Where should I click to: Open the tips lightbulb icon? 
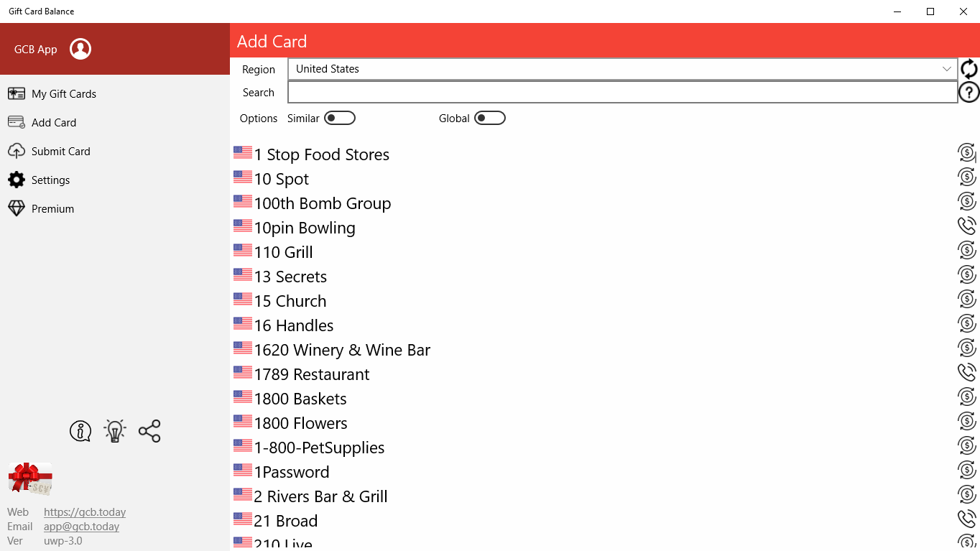click(114, 431)
